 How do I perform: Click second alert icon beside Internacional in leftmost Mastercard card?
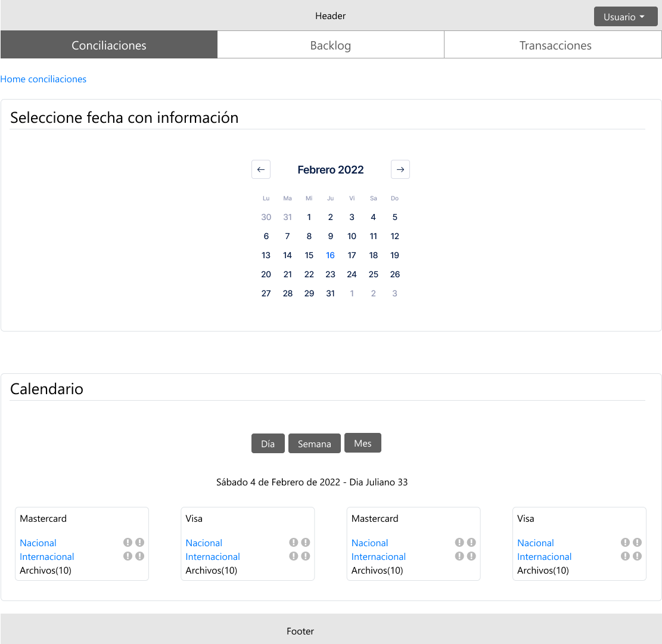[139, 556]
